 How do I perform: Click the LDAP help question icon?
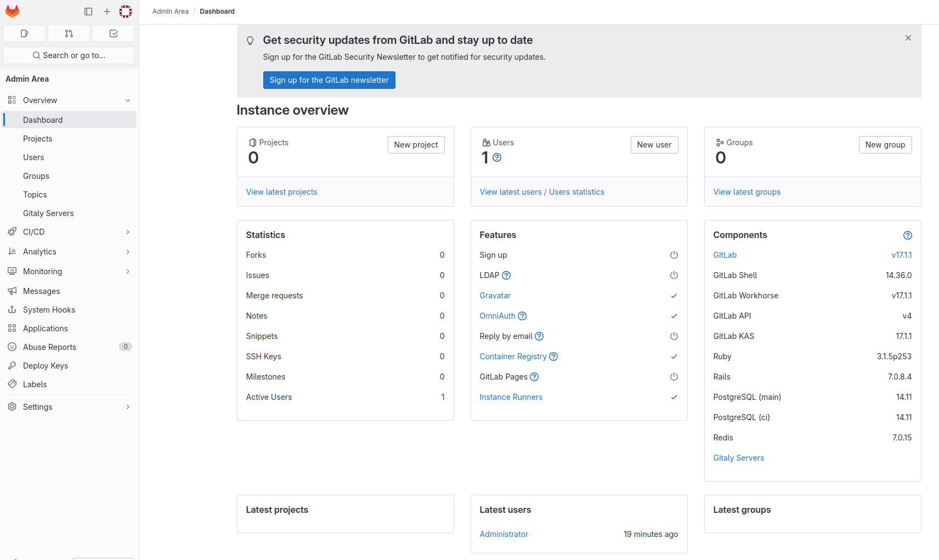point(506,275)
